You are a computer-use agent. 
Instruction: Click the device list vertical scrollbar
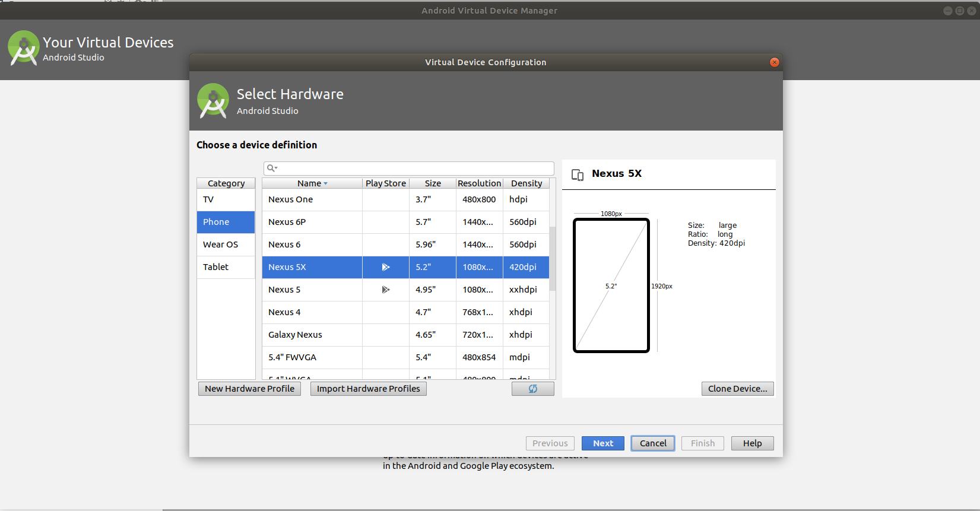pos(553,259)
